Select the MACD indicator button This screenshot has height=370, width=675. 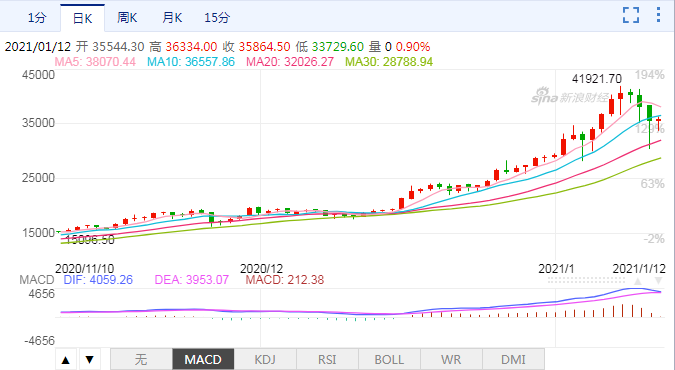[x=203, y=360]
